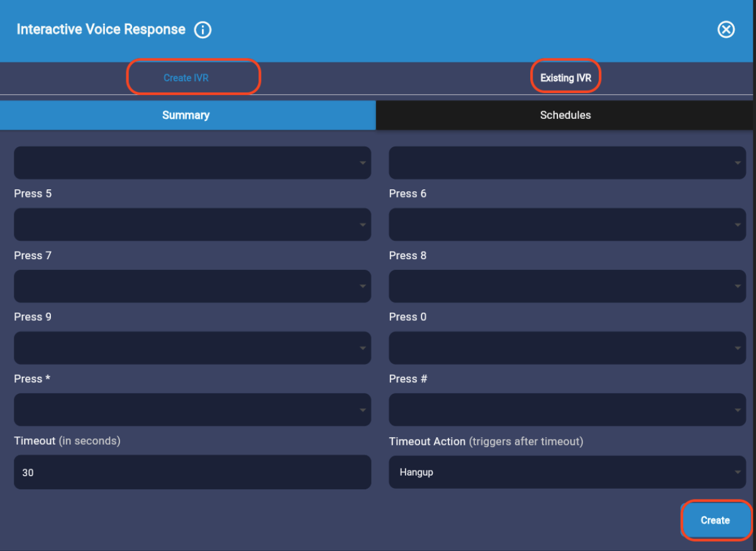Open the Timeout Action dropdown showing Hangup
Screen dimensions: 756x551
[x=567, y=472]
